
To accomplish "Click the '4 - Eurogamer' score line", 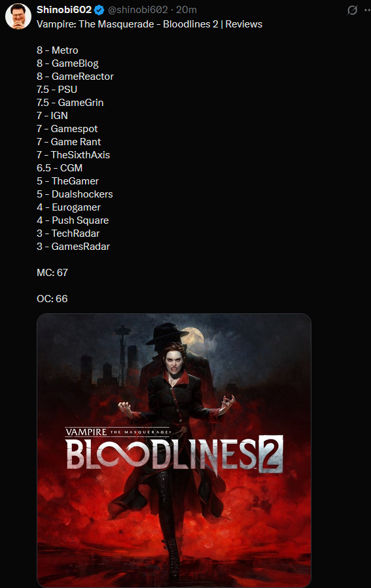I will pos(69,207).
